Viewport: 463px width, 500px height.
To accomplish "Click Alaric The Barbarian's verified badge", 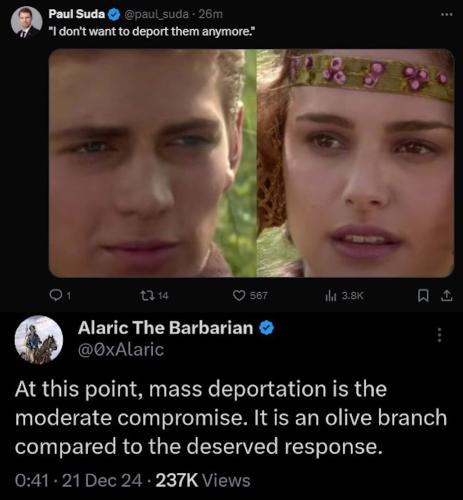I will tap(267, 328).
